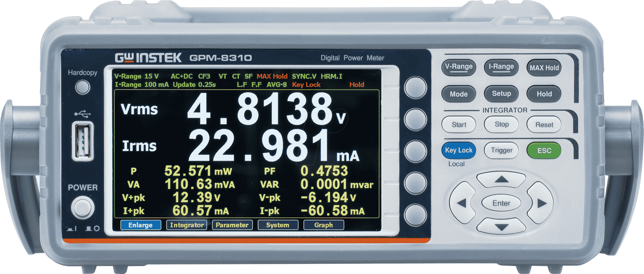
Task: Open V-Range voltage range selection
Action: coord(459,67)
